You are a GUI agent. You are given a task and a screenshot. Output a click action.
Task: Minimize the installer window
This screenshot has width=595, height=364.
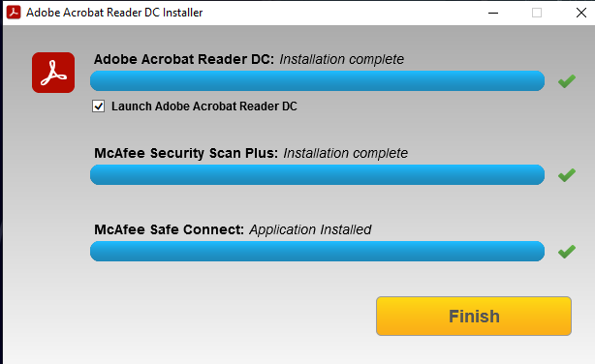[x=493, y=13]
